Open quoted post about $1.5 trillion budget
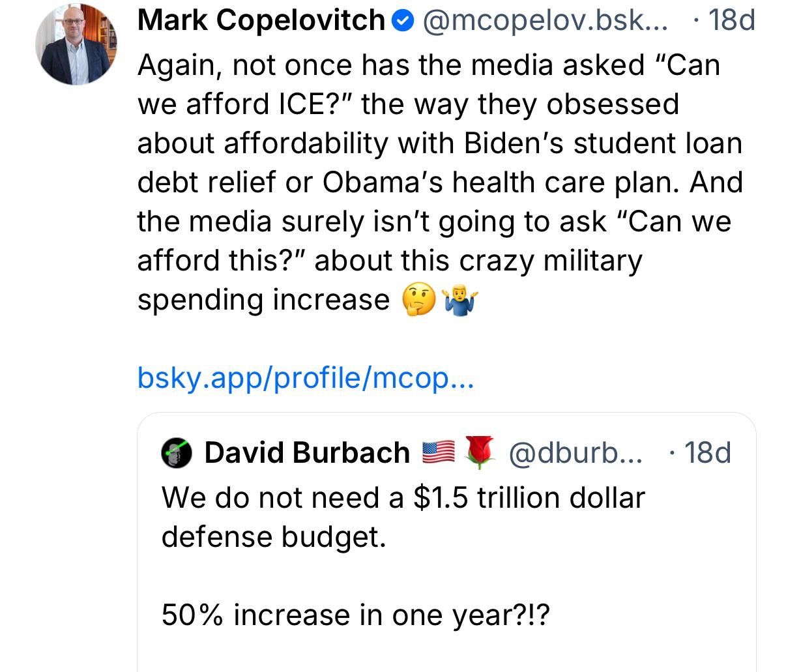The width and height of the screenshot is (786, 672). pyautogui.click(x=446, y=542)
